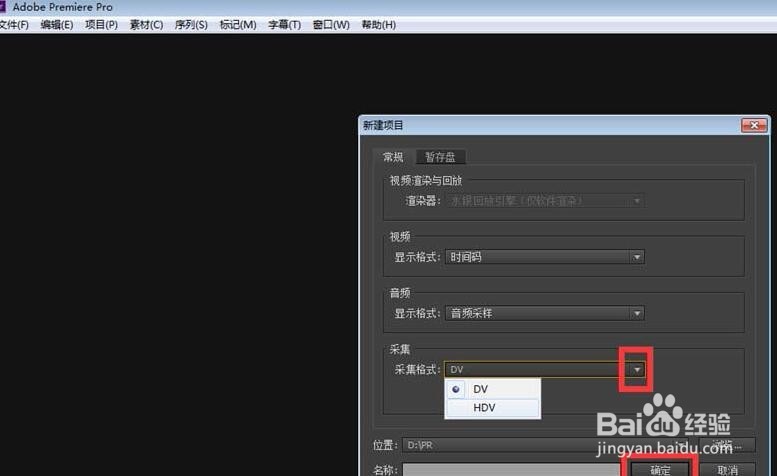Open the 项目(P) menu
The image size is (777, 476).
(101, 25)
